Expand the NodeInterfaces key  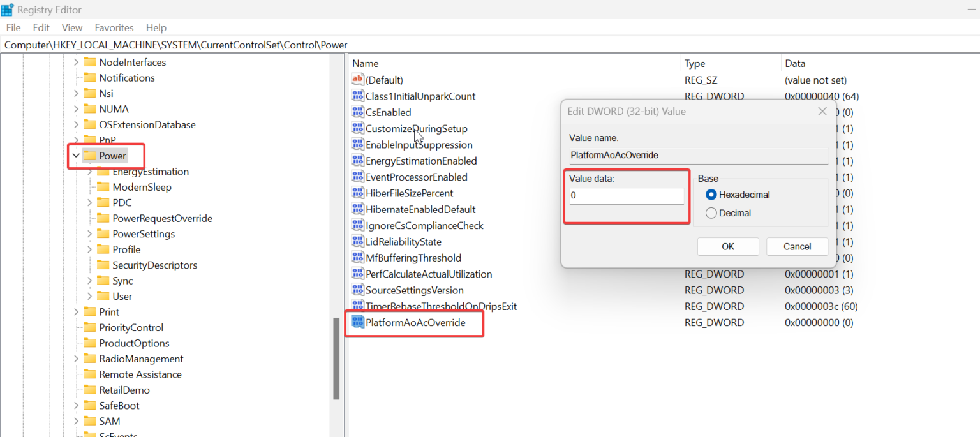[76, 63]
